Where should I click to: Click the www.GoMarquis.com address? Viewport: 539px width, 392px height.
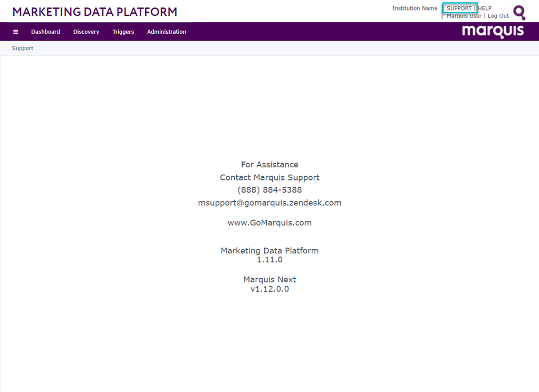click(x=269, y=223)
